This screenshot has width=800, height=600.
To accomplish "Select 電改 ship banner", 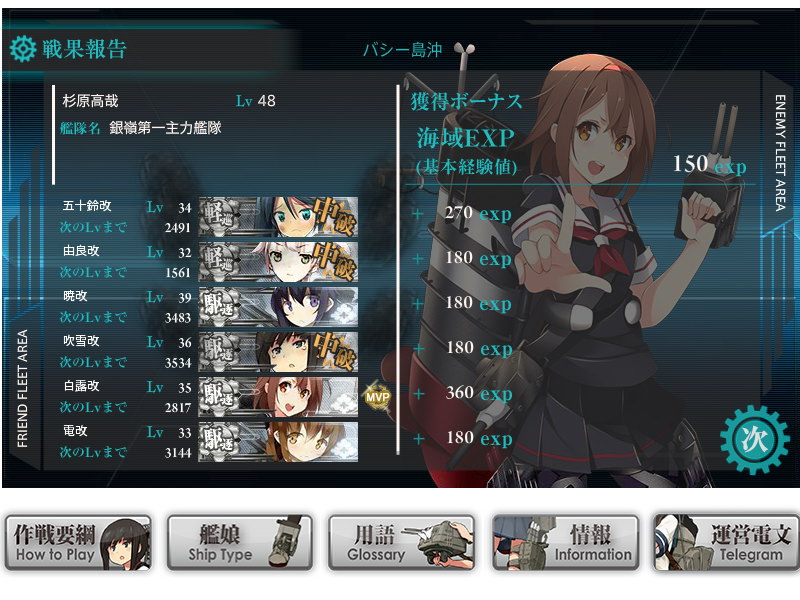I will 278,442.
